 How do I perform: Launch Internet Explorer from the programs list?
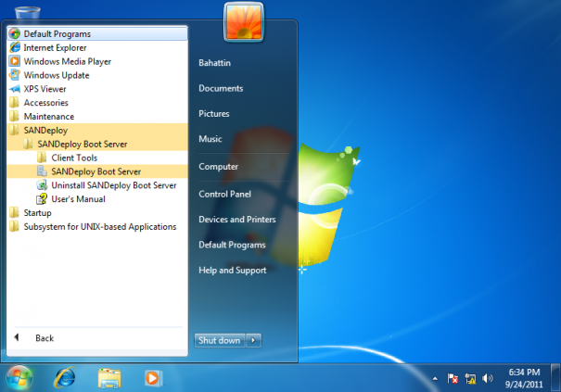click(97, 47)
